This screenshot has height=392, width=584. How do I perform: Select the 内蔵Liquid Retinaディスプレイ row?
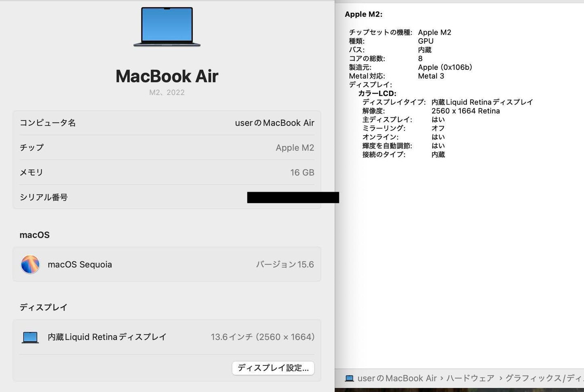click(107, 336)
